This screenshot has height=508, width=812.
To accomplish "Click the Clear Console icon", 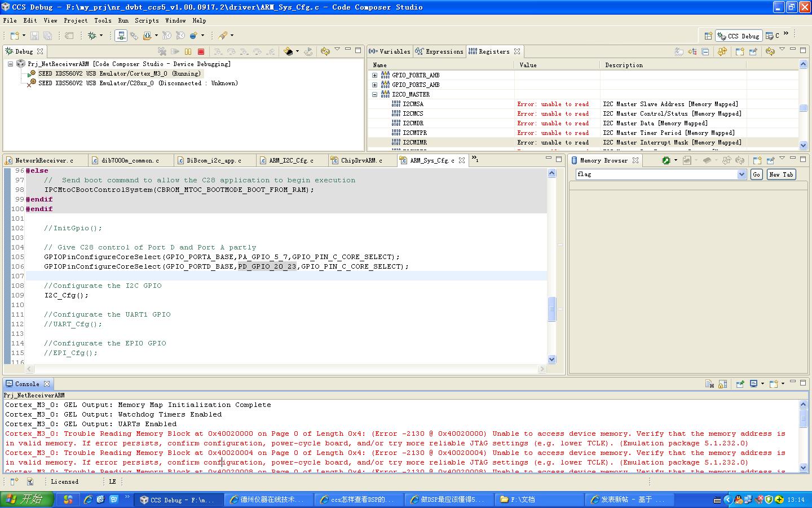I will 710,384.
